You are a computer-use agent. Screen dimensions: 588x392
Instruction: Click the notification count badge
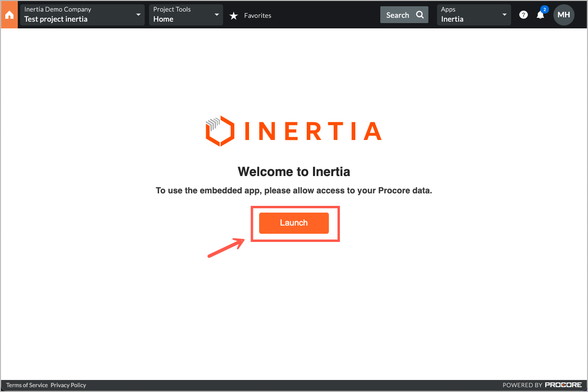(544, 9)
